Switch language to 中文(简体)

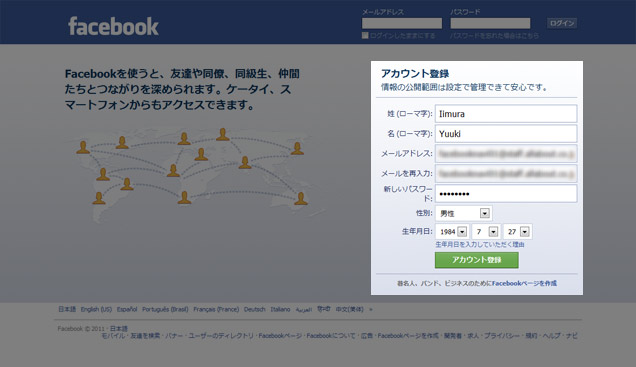[349, 309]
